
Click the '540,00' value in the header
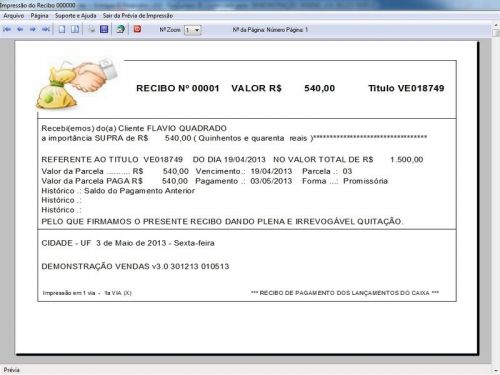(319, 88)
